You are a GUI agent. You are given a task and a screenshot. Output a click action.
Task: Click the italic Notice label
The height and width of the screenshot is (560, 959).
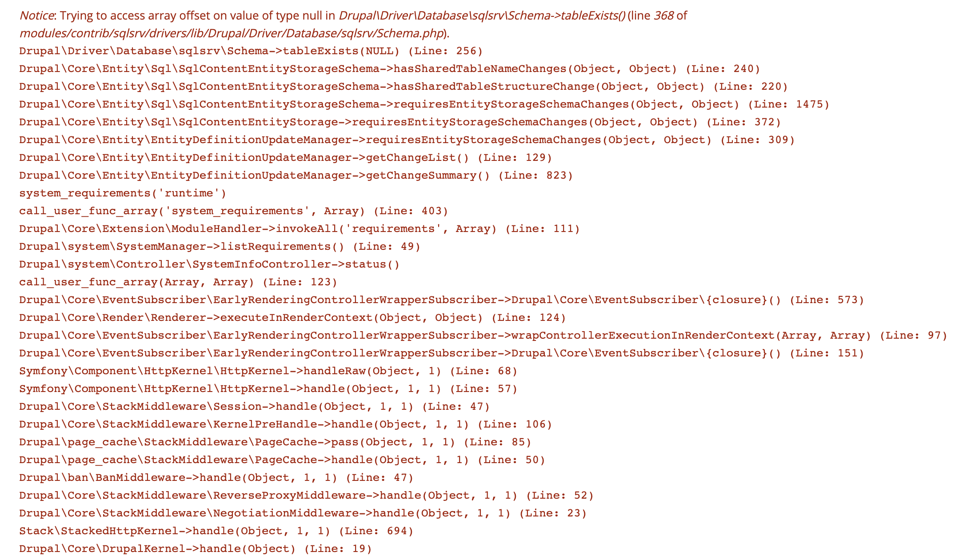point(36,16)
